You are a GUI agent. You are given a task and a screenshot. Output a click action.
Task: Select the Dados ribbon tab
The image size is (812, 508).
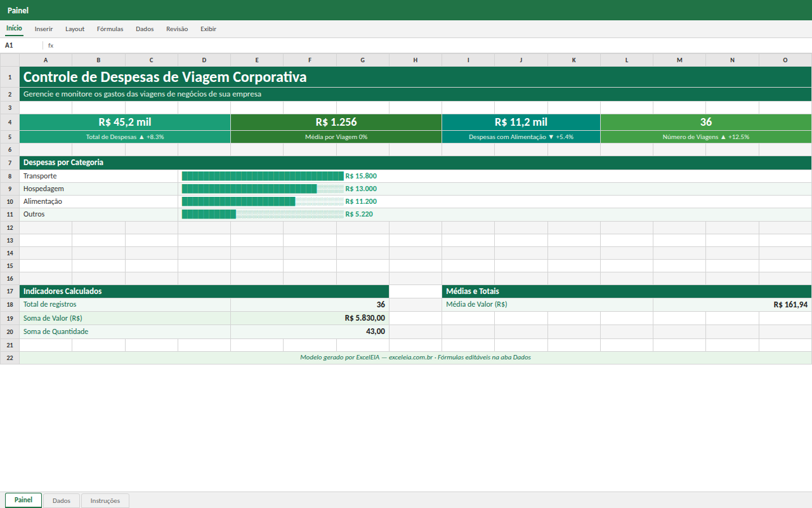(x=145, y=29)
